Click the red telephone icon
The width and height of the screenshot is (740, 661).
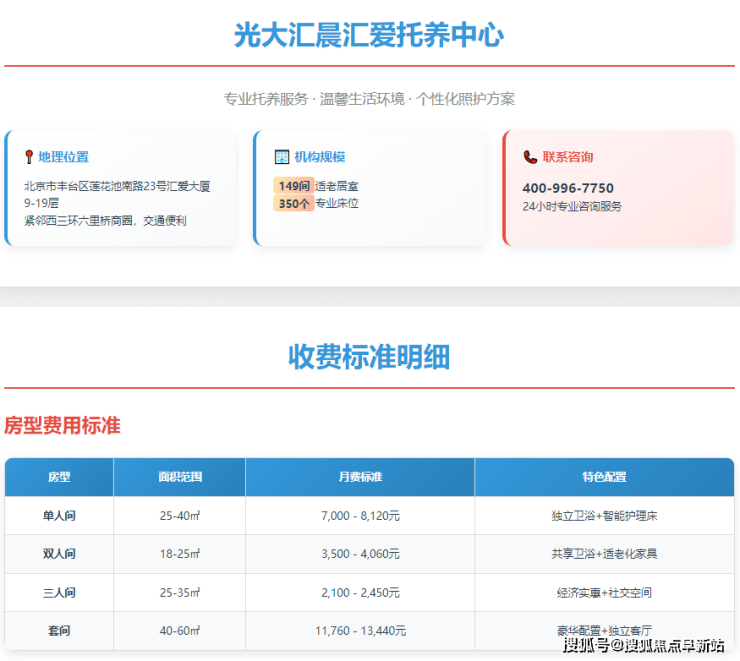(x=530, y=157)
